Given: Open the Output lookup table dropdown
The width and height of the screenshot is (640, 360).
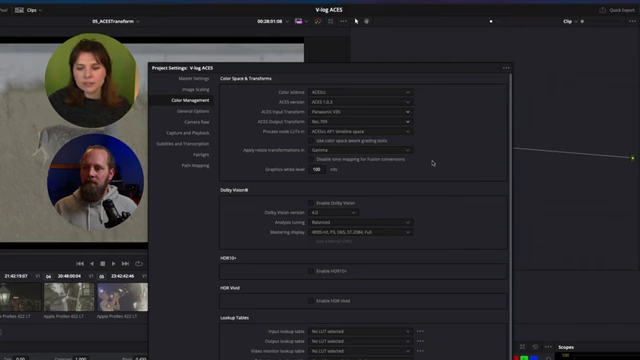Looking at the screenshot, I should [x=360, y=341].
